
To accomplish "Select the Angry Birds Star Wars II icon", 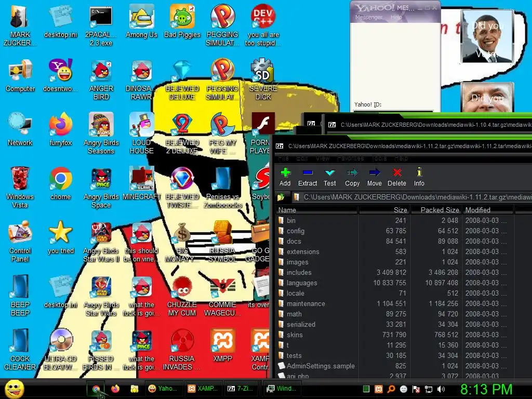I will (x=101, y=242).
